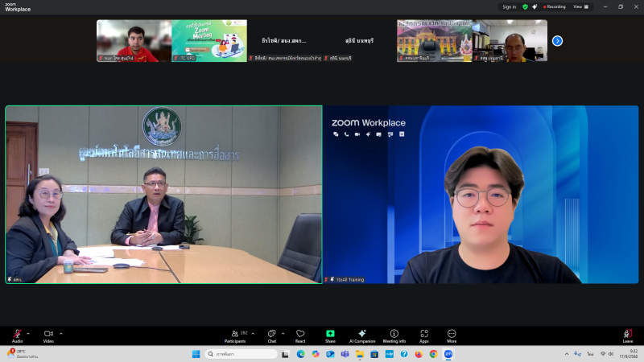Viewport: 644px width, 362px height.
Task: Open video options arrow next to Video
Action: tap(60, 333)
